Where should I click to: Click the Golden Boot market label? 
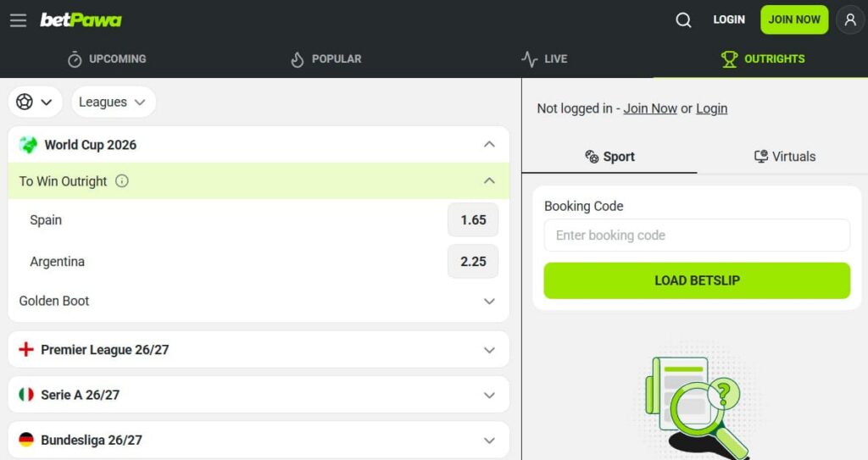[54, 301]
